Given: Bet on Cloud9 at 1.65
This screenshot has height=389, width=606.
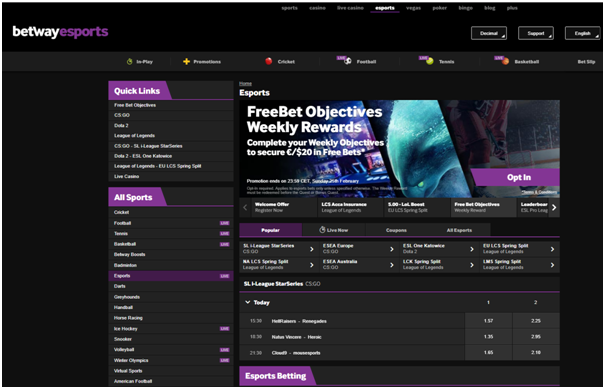Looking at the screenshot, I should click(489, 352).
